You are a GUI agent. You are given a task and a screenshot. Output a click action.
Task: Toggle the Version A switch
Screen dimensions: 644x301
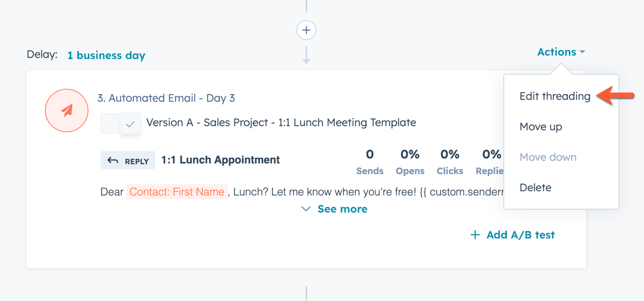[x=121, y=123]
